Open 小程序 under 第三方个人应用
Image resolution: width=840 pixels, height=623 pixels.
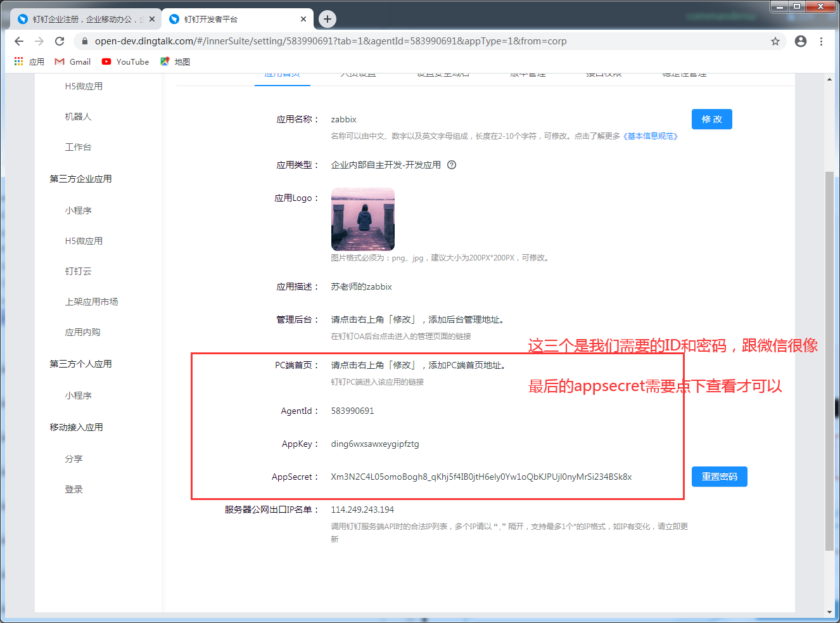click(x=78, y=395)
